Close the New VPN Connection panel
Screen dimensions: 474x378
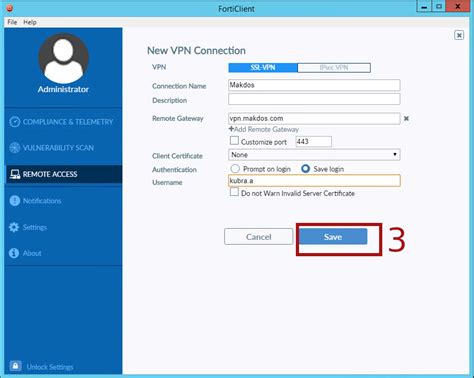[459, 35]
